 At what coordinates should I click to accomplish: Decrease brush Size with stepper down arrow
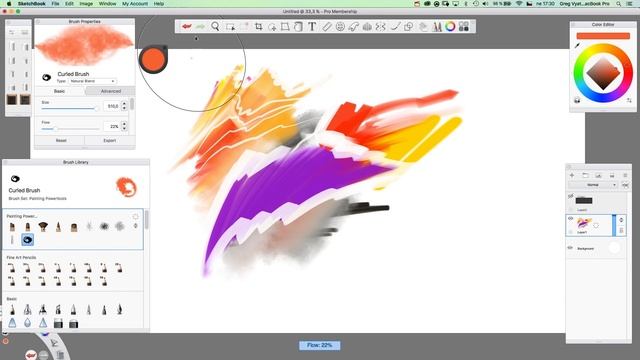click(124, 109)
